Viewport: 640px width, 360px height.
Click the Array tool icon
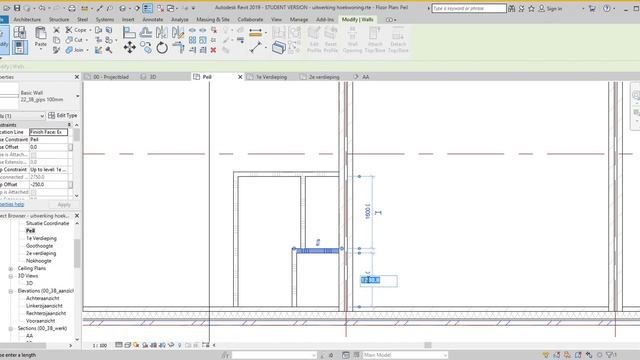(192, 40)
